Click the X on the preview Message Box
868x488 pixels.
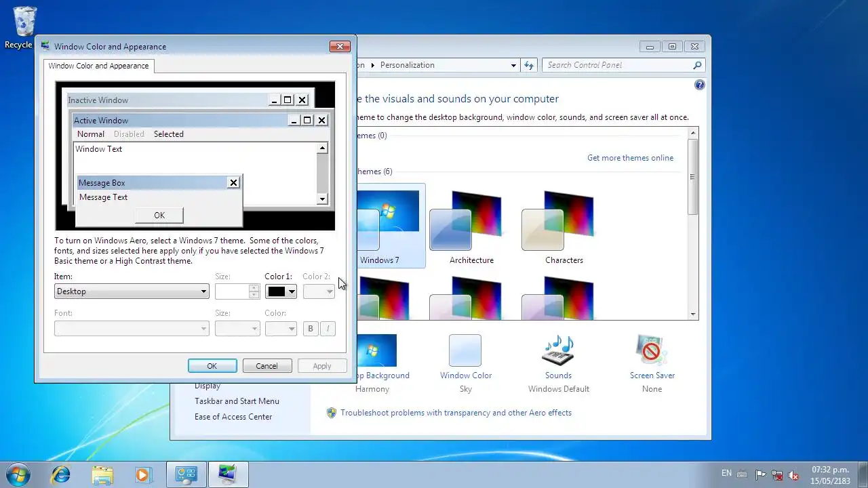pyautogui.click(x=233, y=182)
